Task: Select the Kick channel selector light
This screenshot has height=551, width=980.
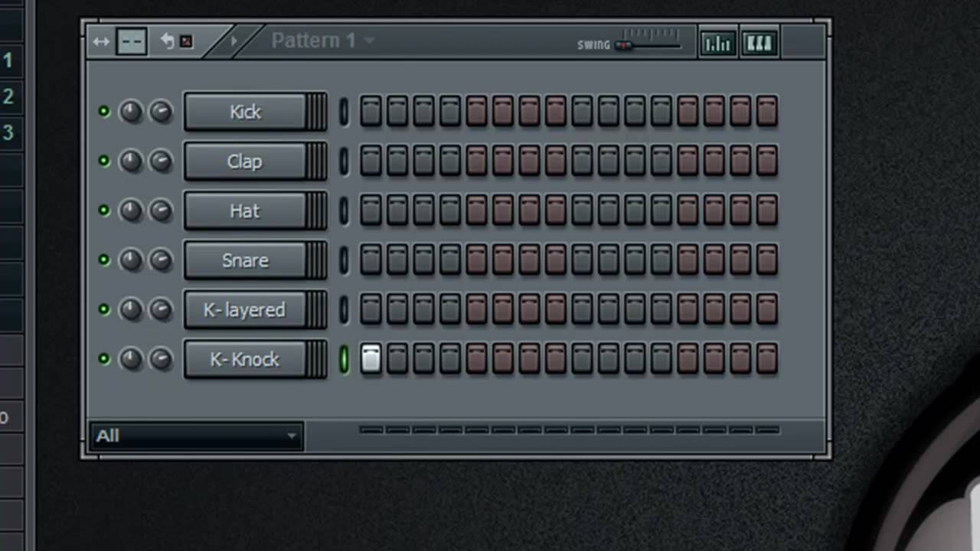Action: coord(344,112)
